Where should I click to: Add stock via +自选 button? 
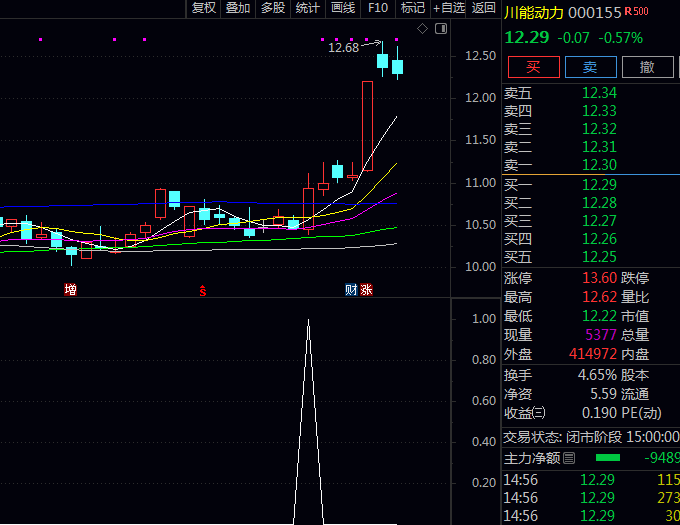click(448, 8)
